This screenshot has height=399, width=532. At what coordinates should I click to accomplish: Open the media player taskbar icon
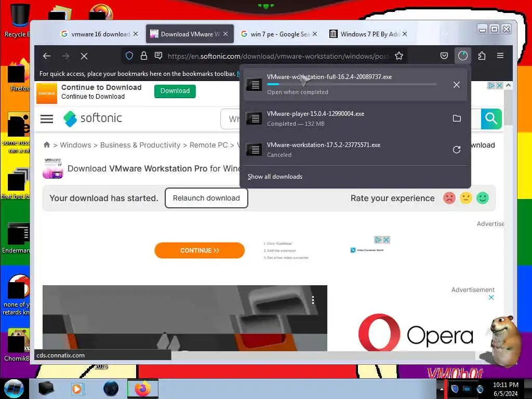tap(77, 389)
